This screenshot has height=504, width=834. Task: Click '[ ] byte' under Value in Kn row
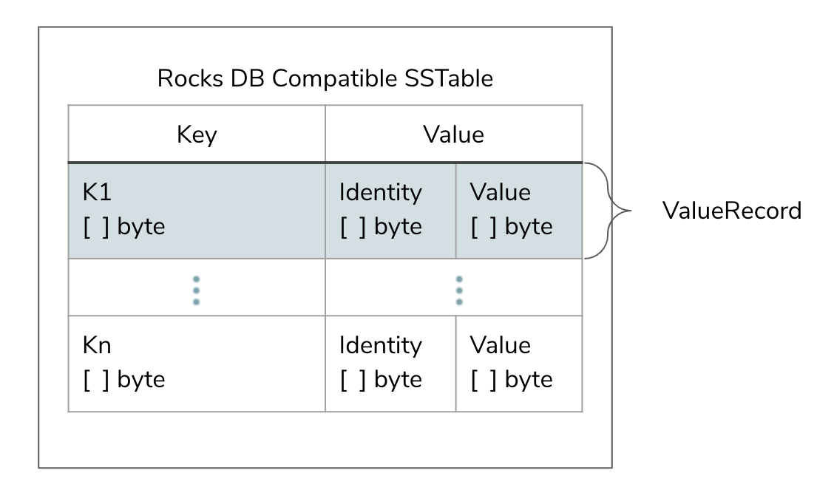511,379
